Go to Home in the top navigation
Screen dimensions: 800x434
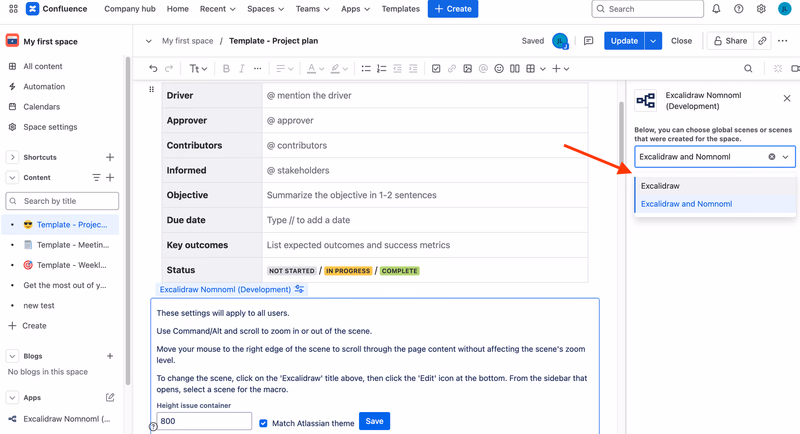(x=178, y=9)
